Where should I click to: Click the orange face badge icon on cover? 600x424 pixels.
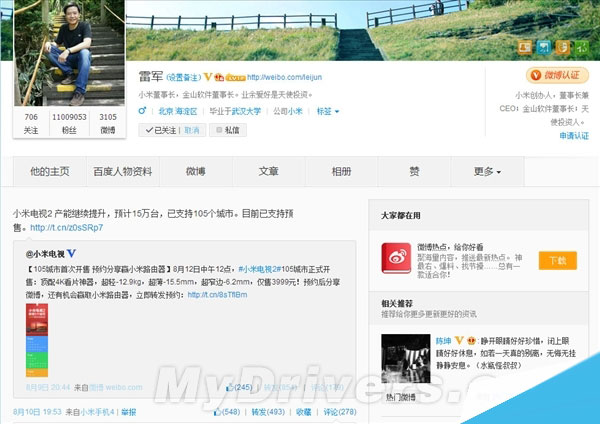click(562, 47)
